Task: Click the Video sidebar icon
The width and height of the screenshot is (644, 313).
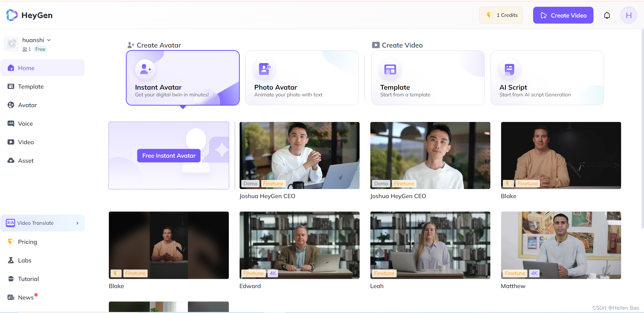Action: pyautogui.click(x=11, y=142)
